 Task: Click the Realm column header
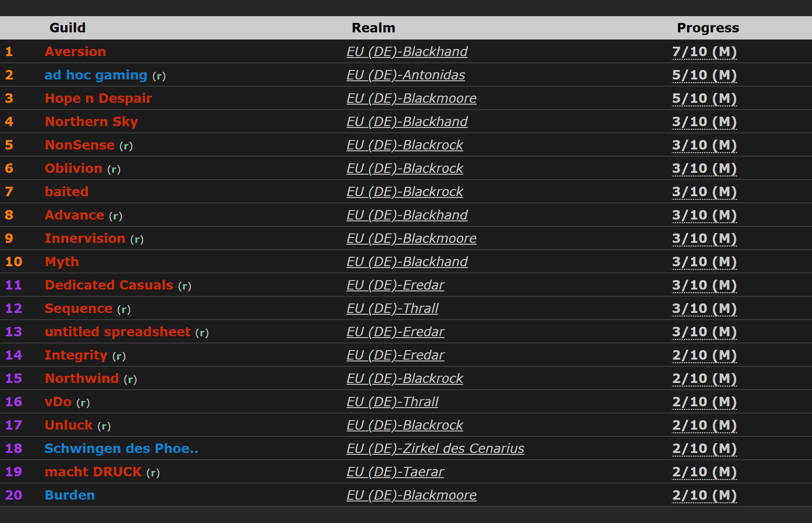[x=373, y=28]
